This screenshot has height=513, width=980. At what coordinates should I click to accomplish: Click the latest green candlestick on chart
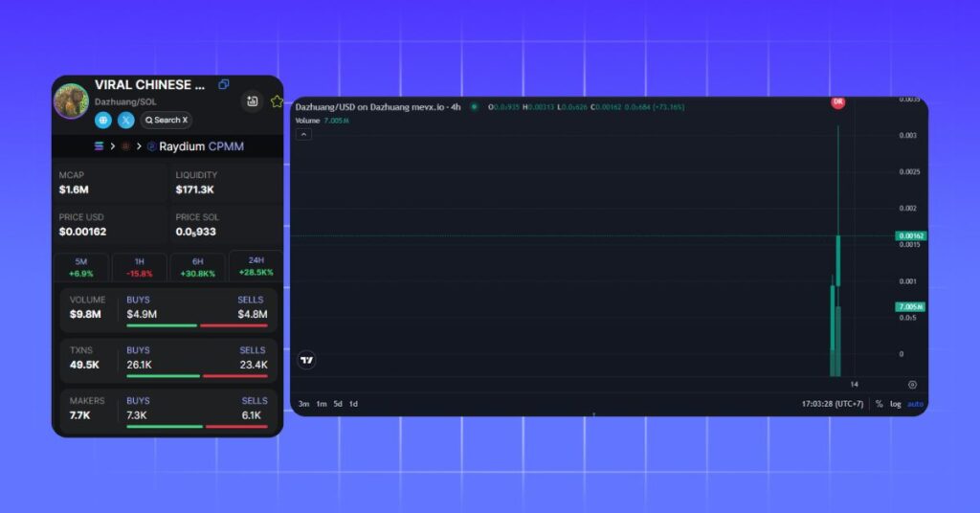pos(838,260)
